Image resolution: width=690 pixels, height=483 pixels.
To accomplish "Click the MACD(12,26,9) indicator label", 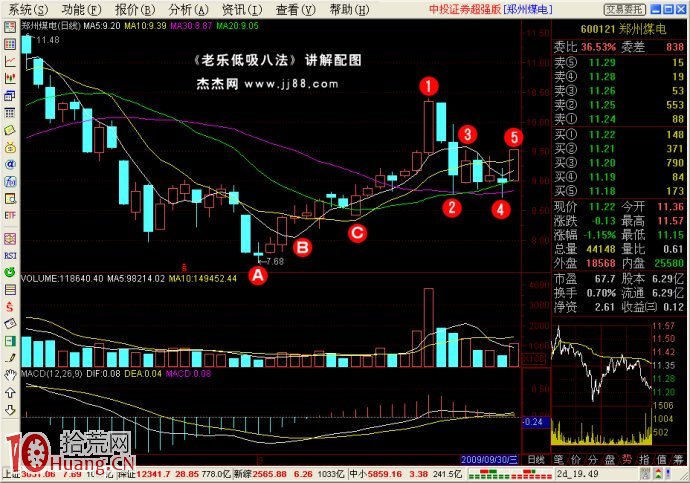I will click(51, 374).
